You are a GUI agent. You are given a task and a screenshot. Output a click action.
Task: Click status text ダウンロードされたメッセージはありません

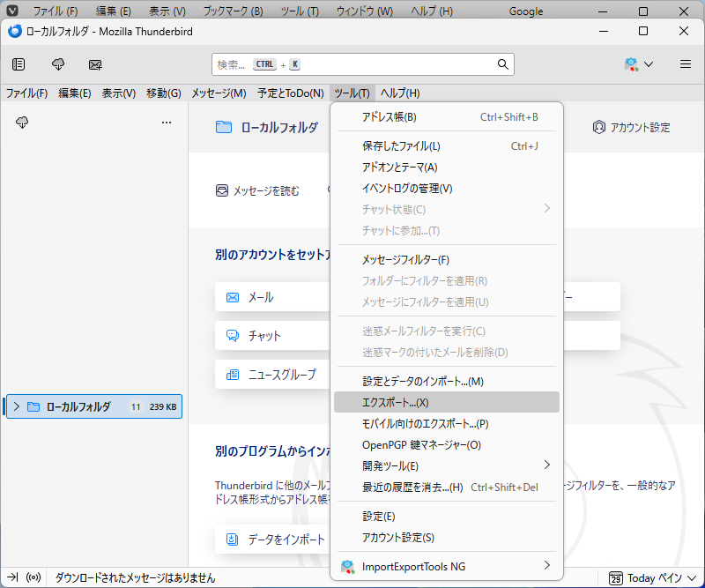click(135, 577)
